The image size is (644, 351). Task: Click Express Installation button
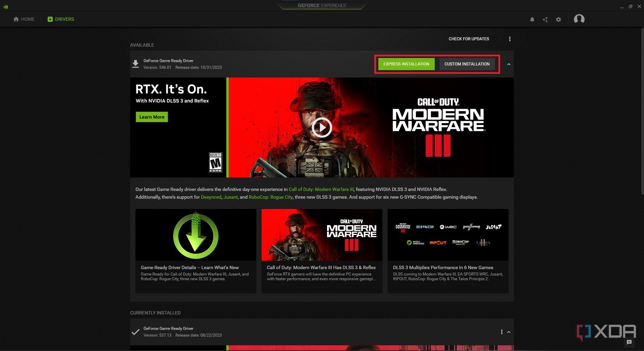coord(406,64)
